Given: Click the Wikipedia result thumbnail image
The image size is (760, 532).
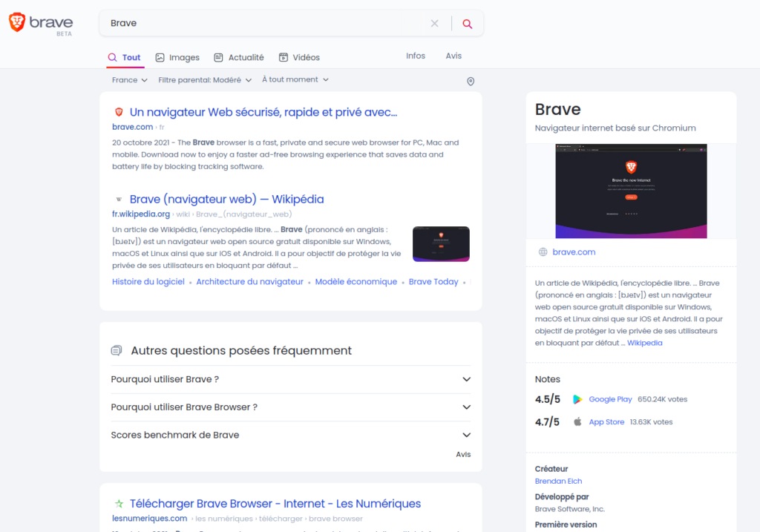Looking at the screenshot, I should coord(441,243).
